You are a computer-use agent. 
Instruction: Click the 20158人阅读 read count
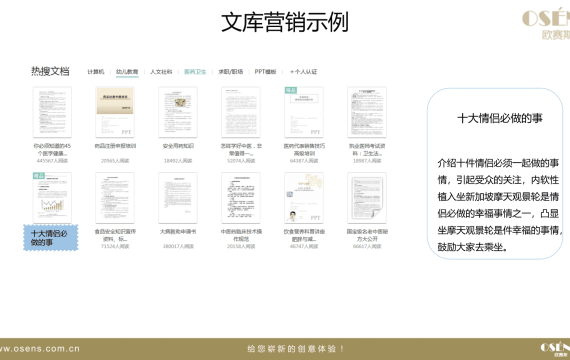point(241,246)
